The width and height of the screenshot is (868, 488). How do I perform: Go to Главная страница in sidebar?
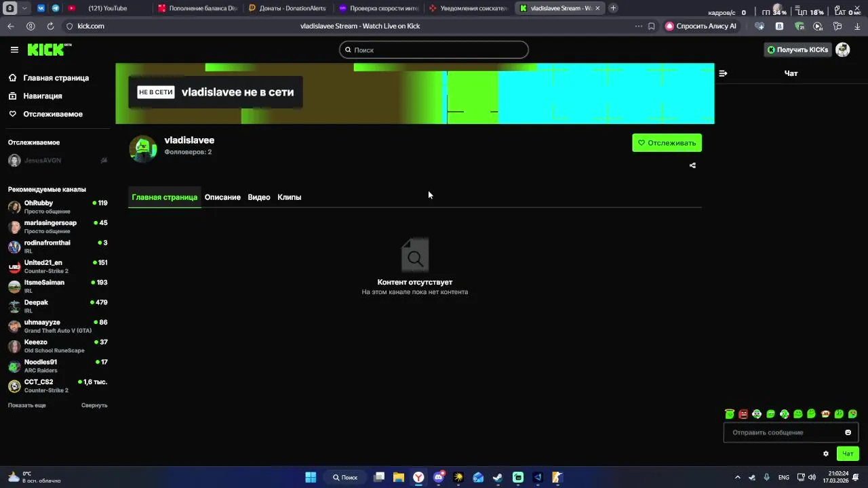pyautogui.click(x=56, y=78)
